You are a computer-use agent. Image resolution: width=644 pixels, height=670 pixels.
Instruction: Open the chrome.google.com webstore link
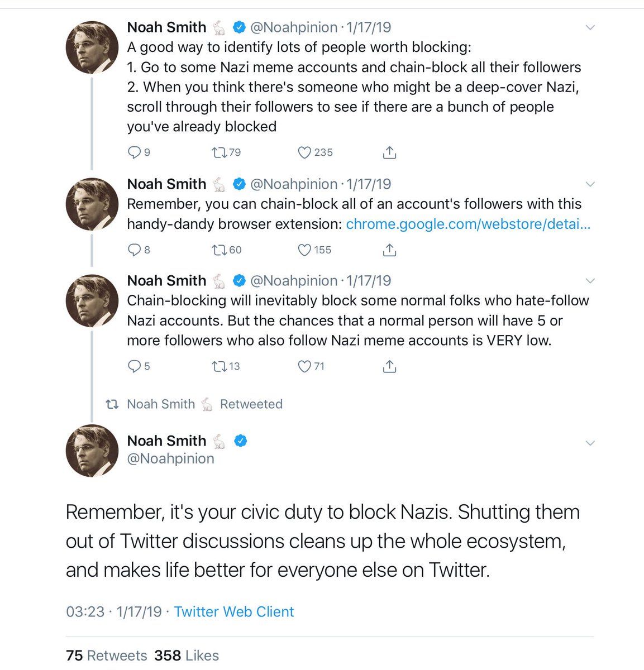tap(468, 224)
